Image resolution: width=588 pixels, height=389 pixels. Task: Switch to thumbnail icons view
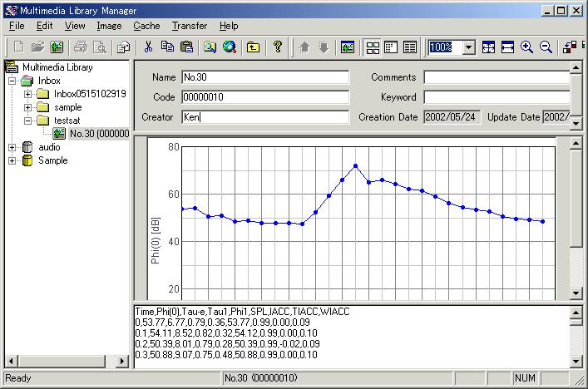(373, 47)
